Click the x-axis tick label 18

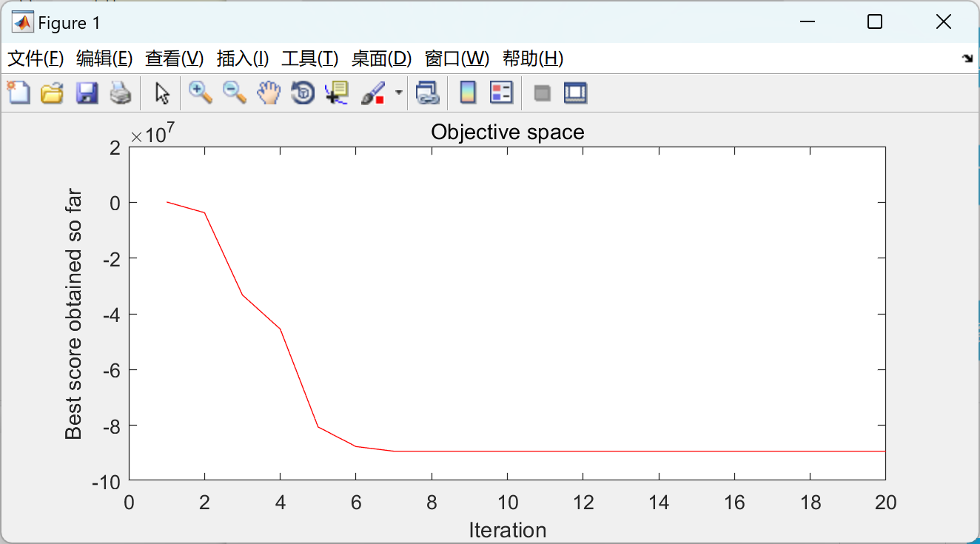(x=810, y=503)
